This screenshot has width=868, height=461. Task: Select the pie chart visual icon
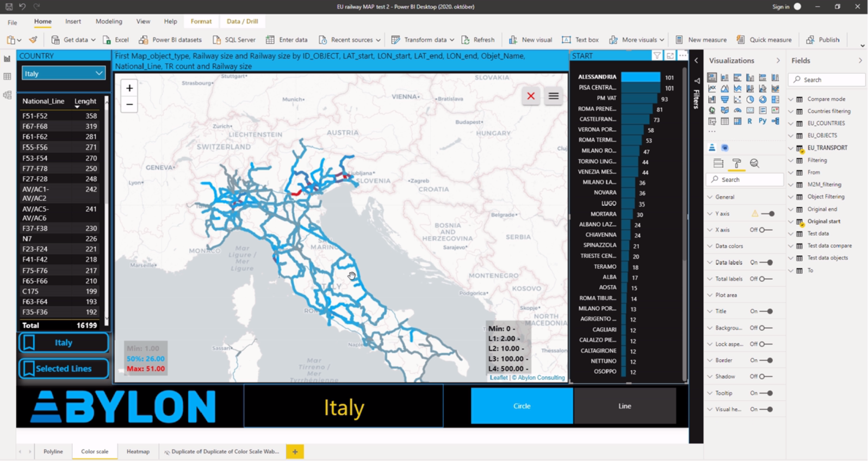(750, 100)
